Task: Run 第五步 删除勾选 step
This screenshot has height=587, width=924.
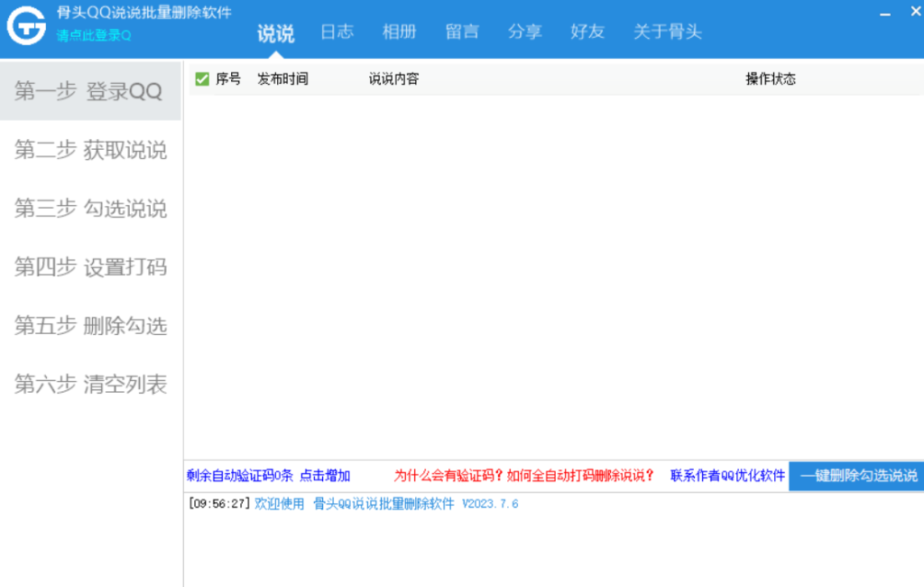Action: pos(90,326)
